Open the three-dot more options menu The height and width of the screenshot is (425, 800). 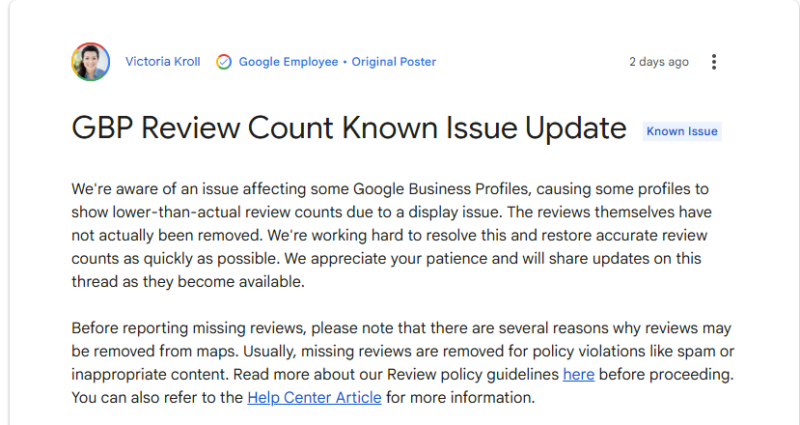coord(713,62)
